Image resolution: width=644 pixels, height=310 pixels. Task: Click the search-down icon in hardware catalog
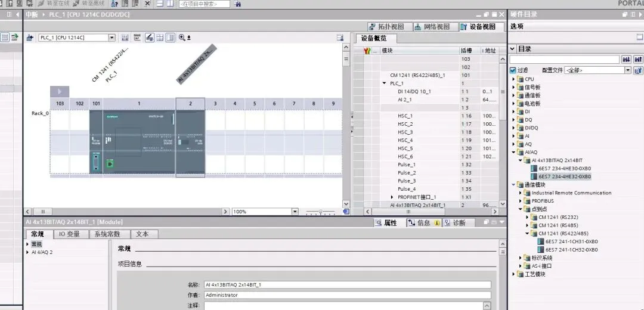(626, 60)
